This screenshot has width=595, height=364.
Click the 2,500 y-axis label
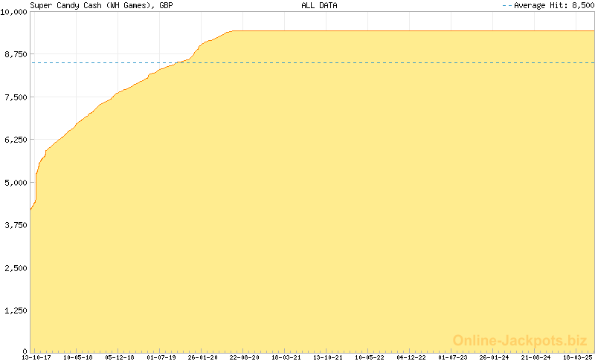coord(16,267)
